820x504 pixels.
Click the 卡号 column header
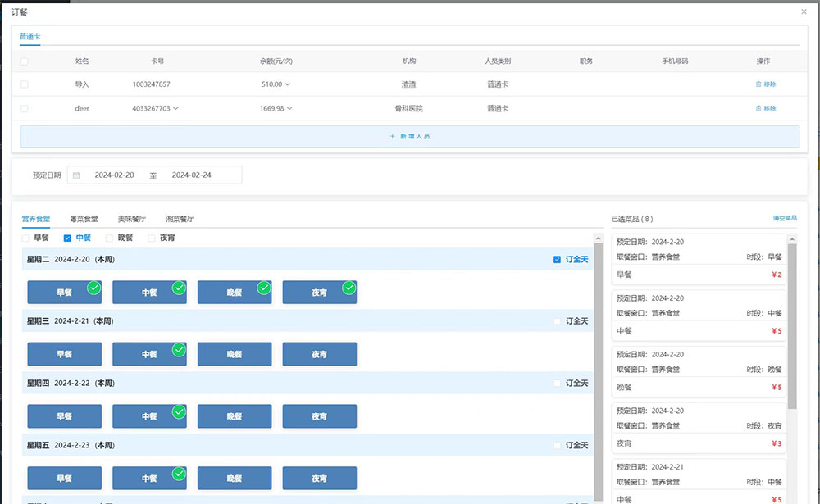click(x=157, y=61)
